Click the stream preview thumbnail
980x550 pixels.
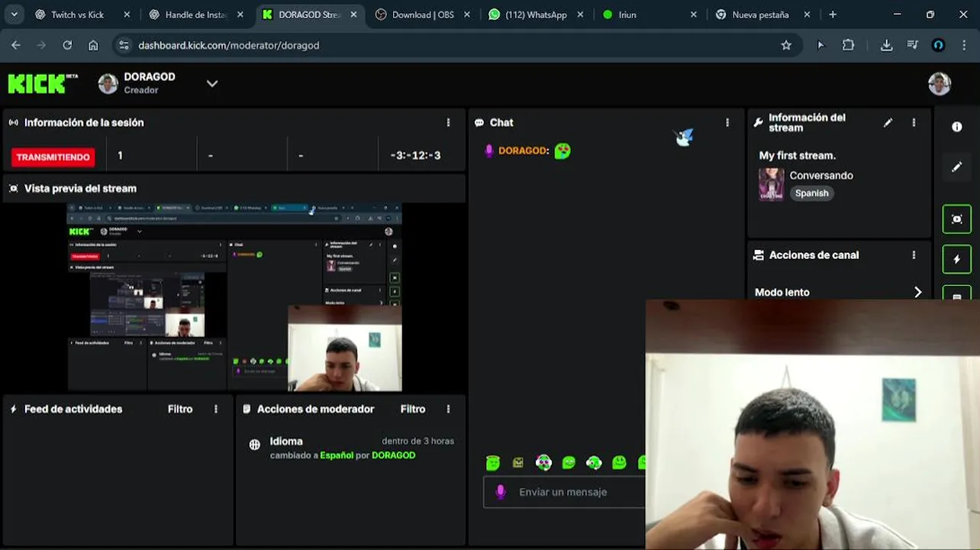click(x=234, y=297)
